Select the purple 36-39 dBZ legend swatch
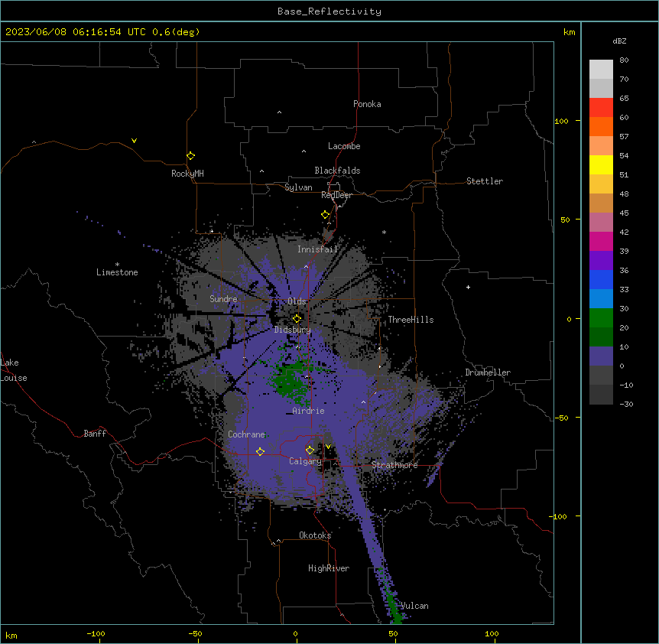The height and width of the screenshot is (644, 659). tap(601, 261)
